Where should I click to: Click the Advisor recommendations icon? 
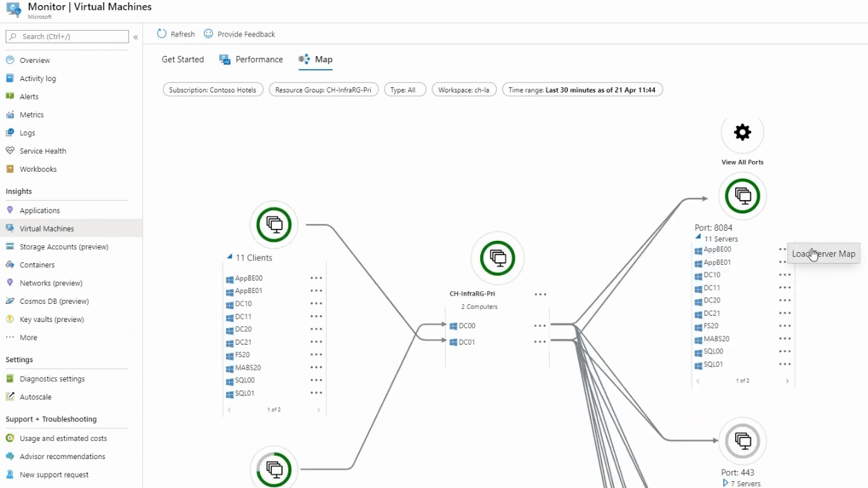click(9, 457)
